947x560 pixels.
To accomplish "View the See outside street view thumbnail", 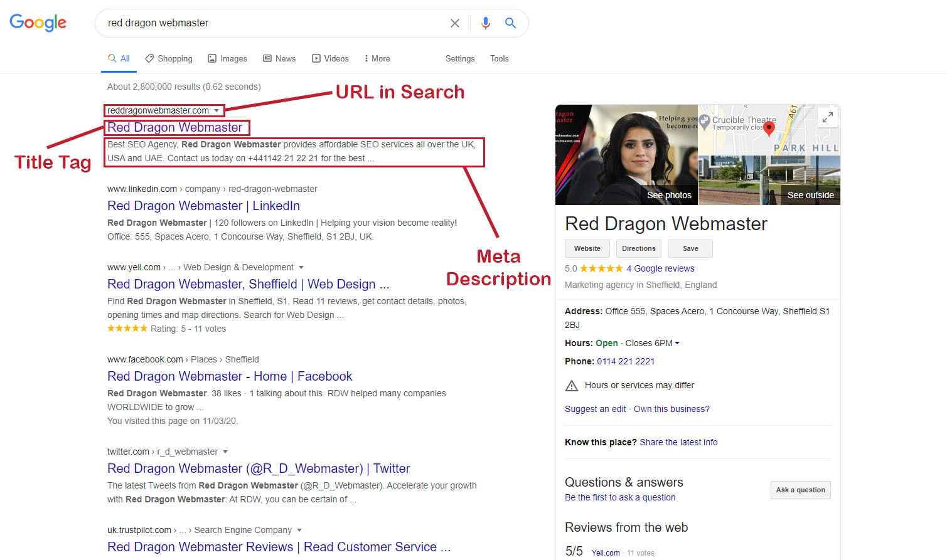I will (769, 181).
